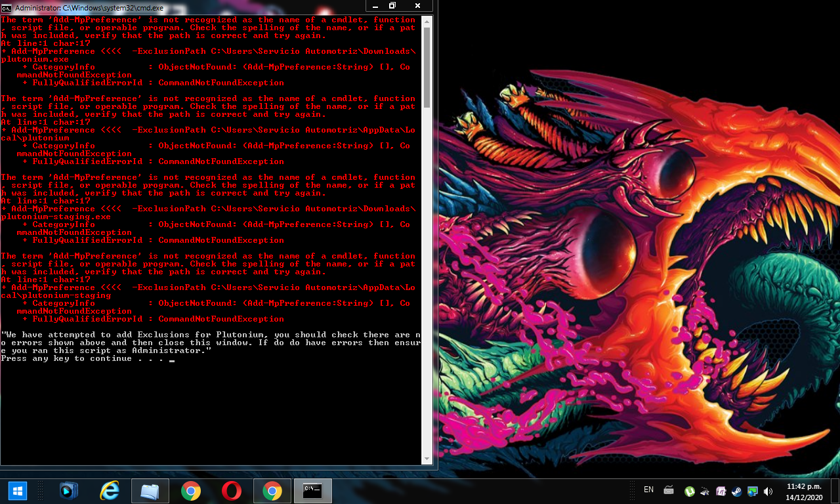The width and height of the screenshot is (840, 504).
Task: Select the cmd.exe taskbar button
Action: pos(313,491)
